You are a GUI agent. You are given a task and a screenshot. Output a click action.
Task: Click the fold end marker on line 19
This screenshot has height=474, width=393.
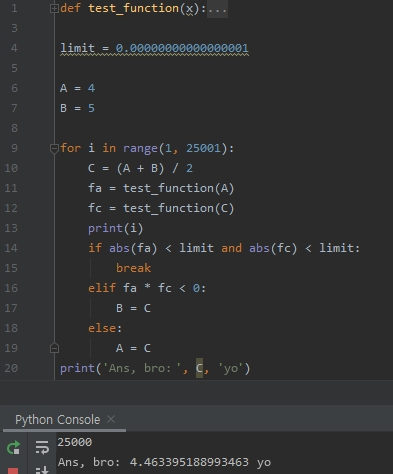(54, 348)
